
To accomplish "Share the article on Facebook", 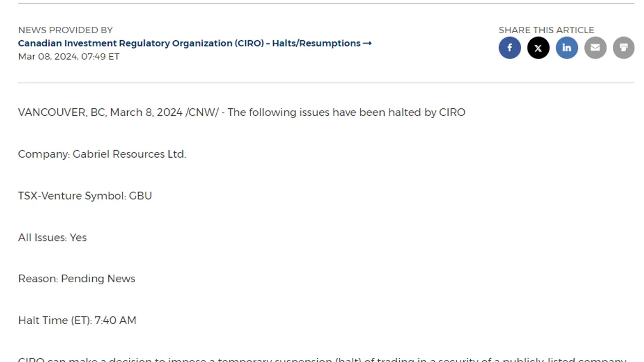I will pos(510,48).
